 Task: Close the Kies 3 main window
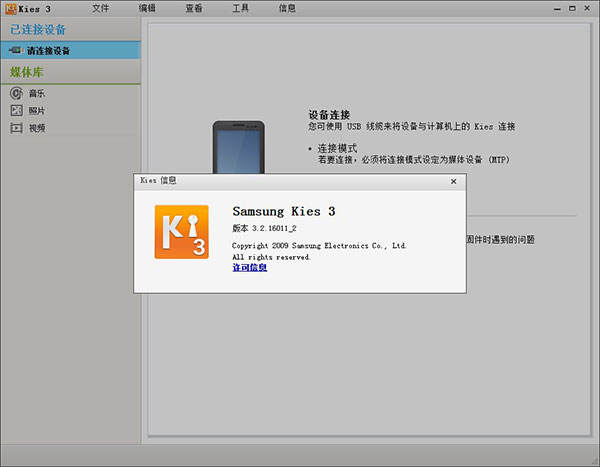[x=587, y=8]
